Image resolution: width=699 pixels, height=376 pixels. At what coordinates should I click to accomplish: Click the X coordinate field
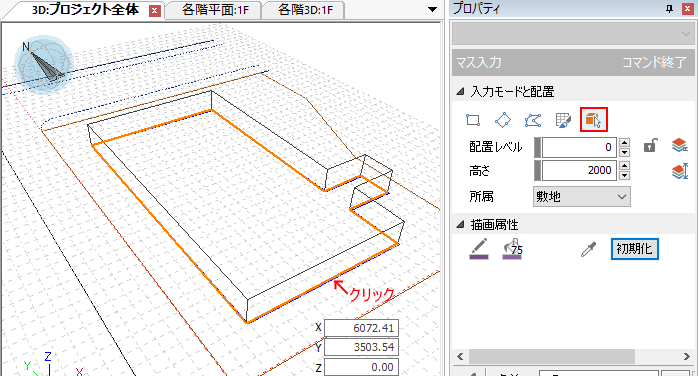pos(361,328)
